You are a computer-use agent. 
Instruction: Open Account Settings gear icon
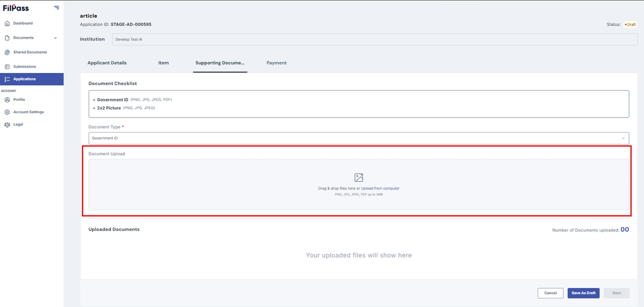[x=7, y=112]
